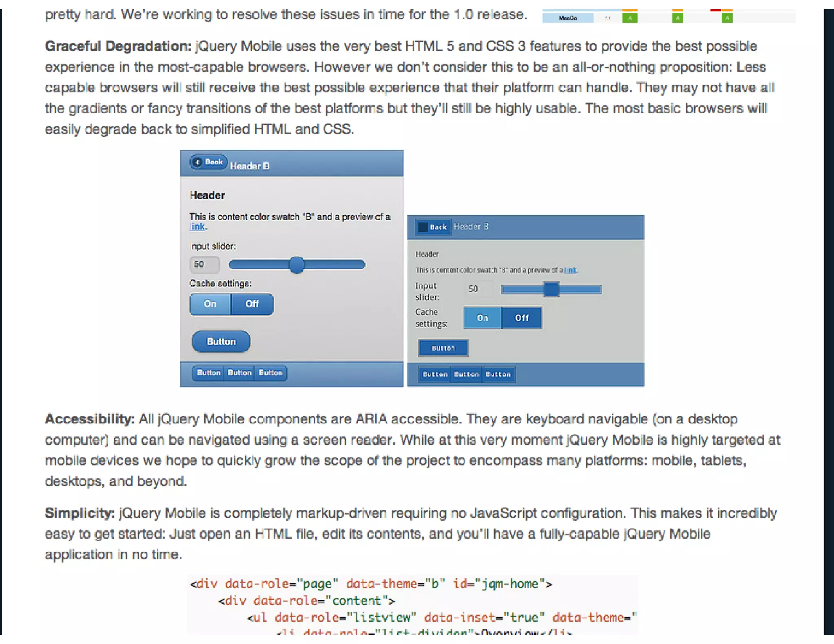Click the back arrow icon in rounded demo
This screenshot has height=644, width=834.
[x=198, y=162]
